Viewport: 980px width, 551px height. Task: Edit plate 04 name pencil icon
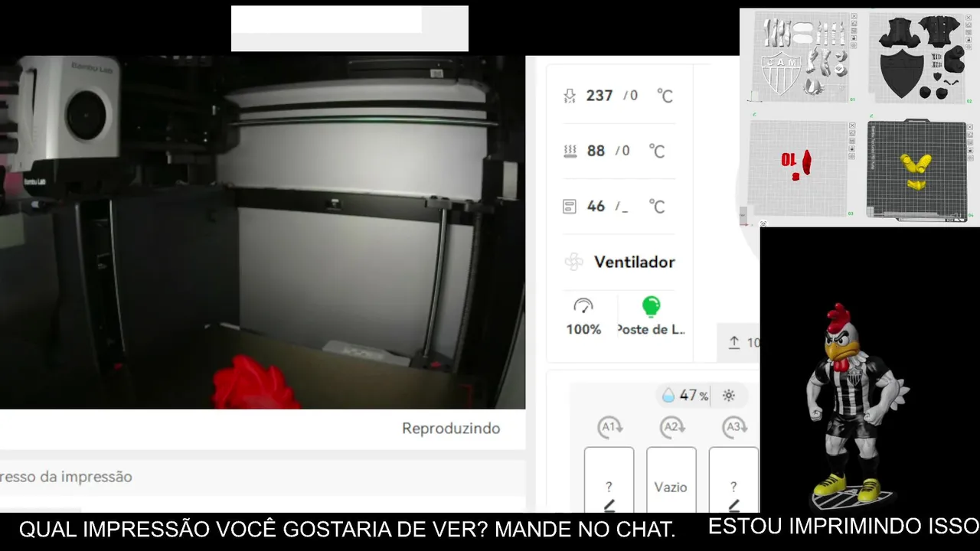[x=871, y=116]
